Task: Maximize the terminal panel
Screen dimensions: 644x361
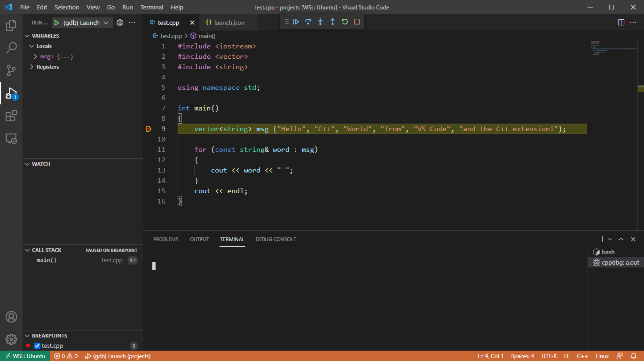Action: [x=621, y=239]
